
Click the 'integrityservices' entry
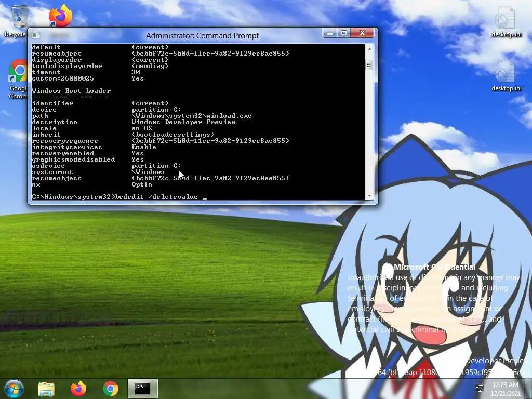[x=67, y=147]
